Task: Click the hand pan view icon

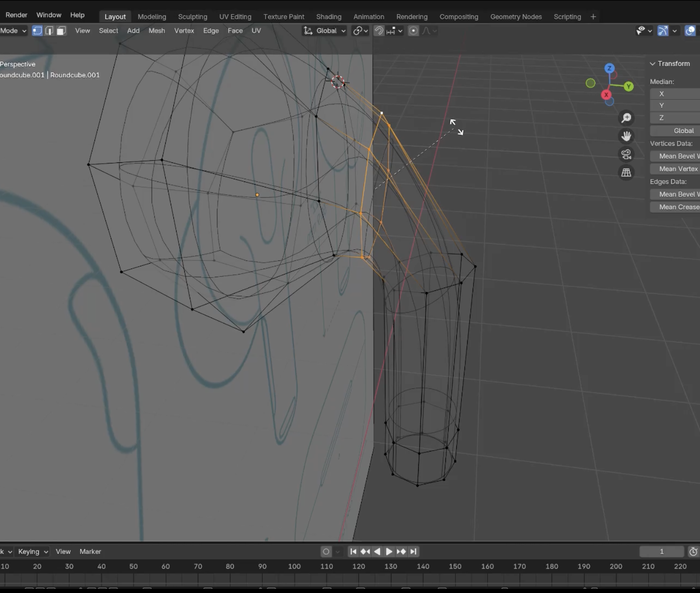Action: 626,136
